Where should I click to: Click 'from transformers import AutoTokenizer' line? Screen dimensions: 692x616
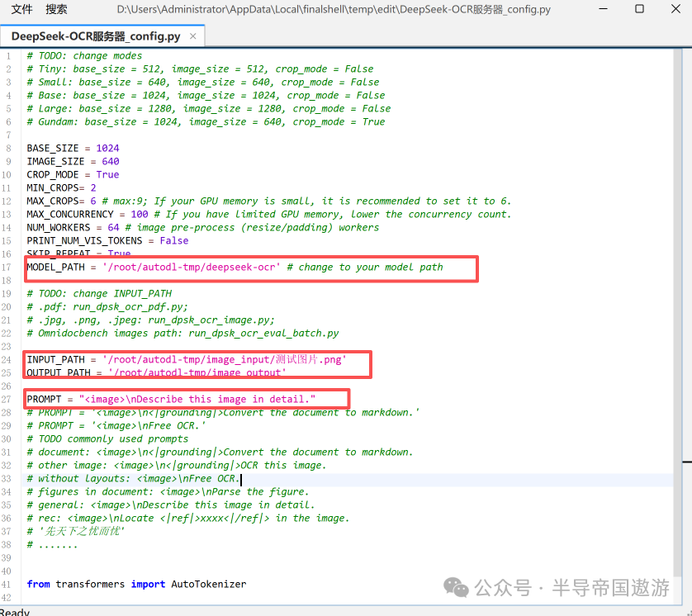click(x=136, y=585)
